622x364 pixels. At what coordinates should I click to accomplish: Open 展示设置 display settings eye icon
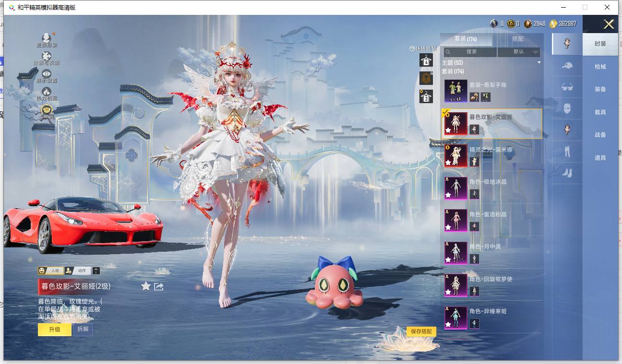47,73
